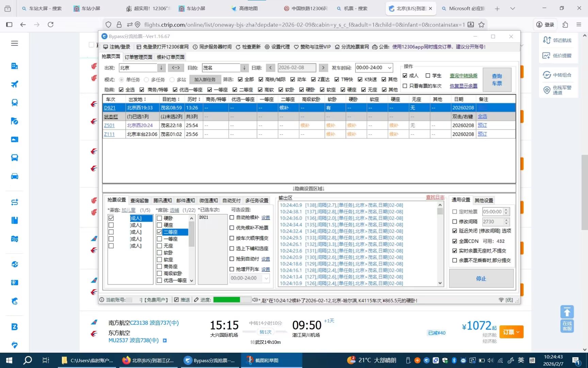Open the 邮件通知 settings tab

coord(185,200)
